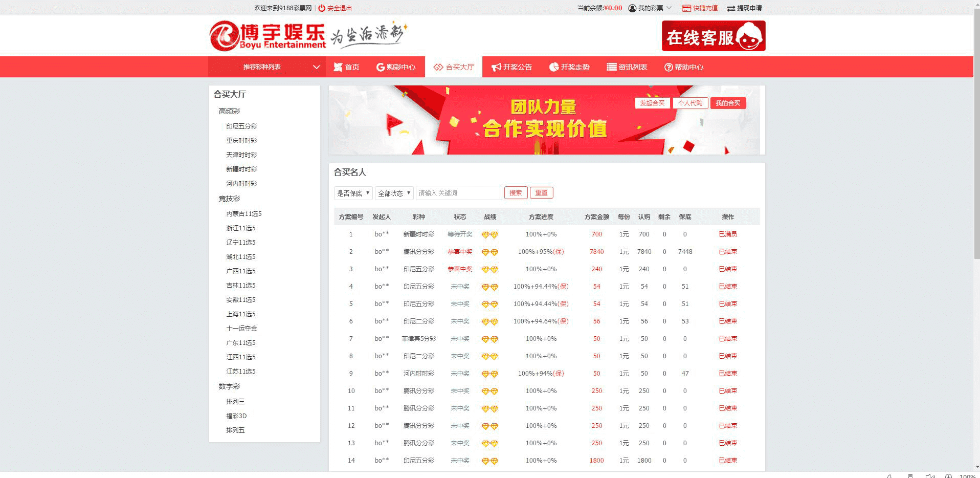Screen dimensions: 980x478
Task: Switch to the 开奖走势 nav tab
Action: tap(569, 67)
